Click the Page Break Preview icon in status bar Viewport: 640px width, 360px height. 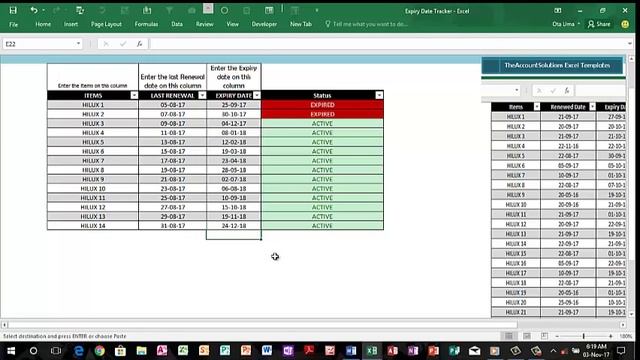[x=544, y=336]
